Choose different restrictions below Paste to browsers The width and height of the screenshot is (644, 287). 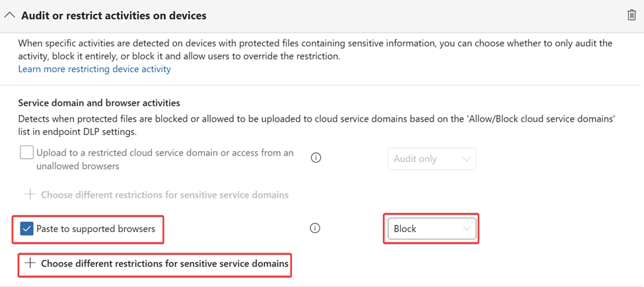pos(164,263)
